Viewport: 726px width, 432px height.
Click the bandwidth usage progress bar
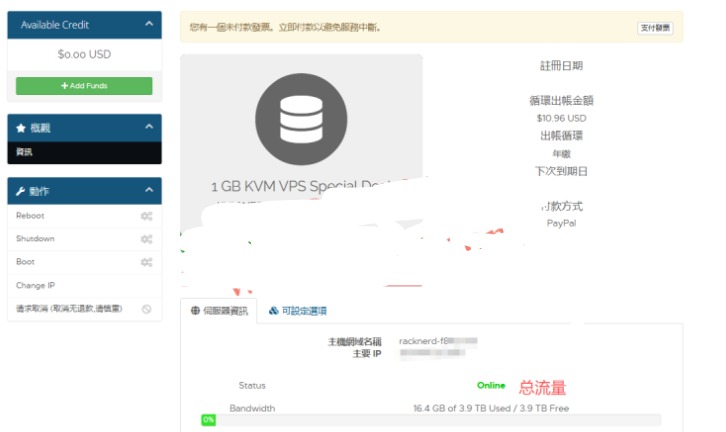click(x=430, y=420)
